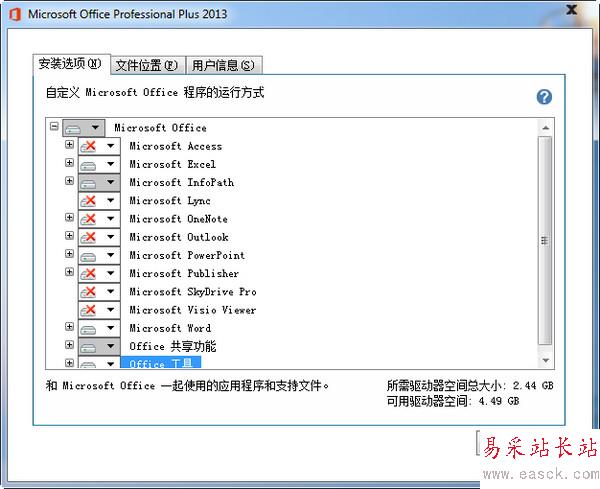Open install-state dropdown for Microsoft InfoPath

point(99,182)
